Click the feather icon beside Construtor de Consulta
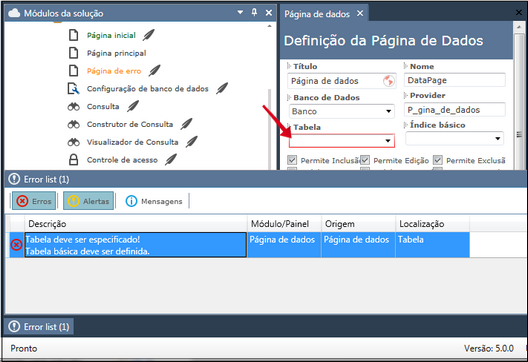This screenshot has width=528, height=362. pos(186,124)
